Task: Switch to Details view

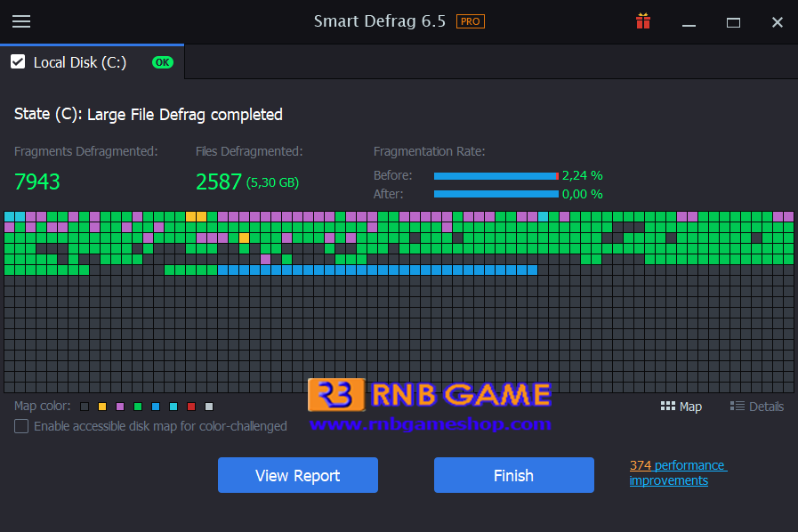Action: [x=756, y=407]
